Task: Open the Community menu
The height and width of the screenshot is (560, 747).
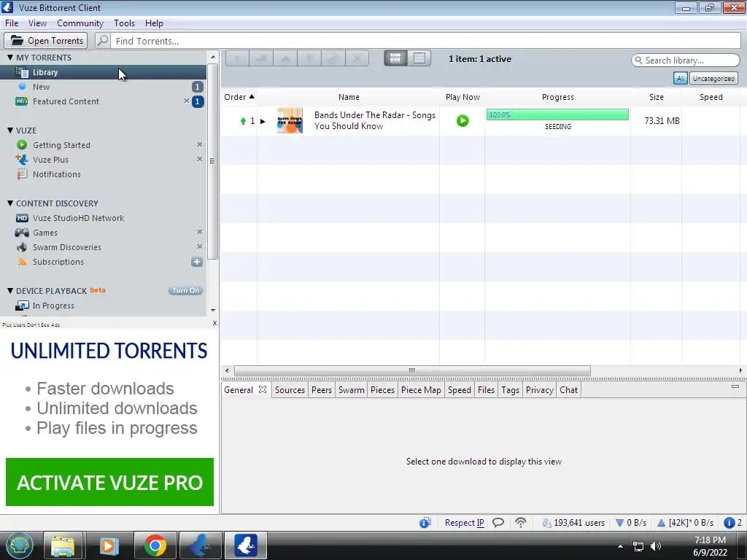Action: 80,23
